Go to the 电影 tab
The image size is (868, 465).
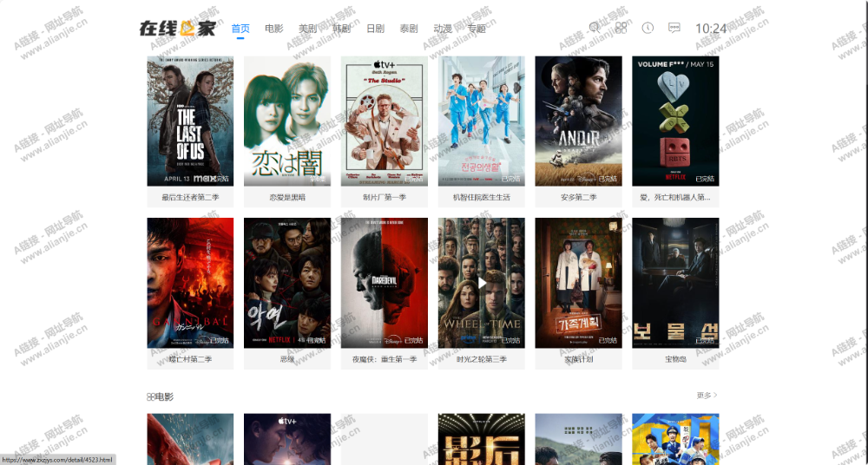tap(274, 29)
